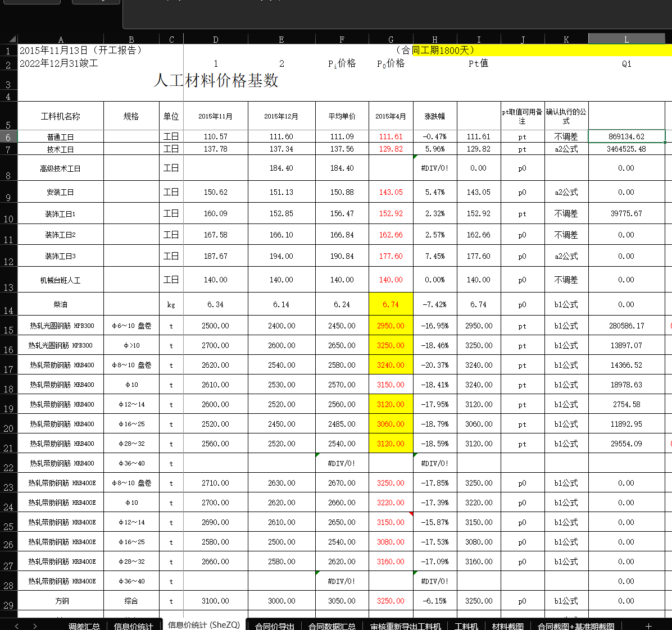Select row 6 header
The height and width of the screenshot is (630, 672).
click(8, 136)
